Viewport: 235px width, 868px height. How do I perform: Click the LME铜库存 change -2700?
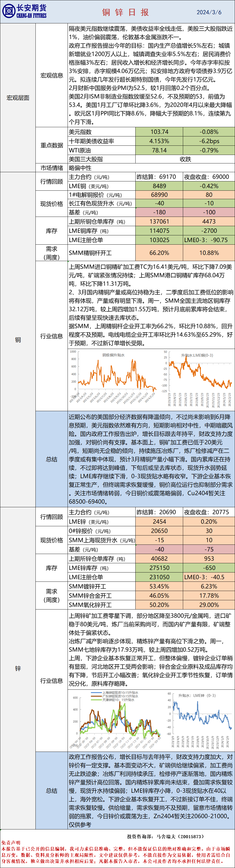209,231
